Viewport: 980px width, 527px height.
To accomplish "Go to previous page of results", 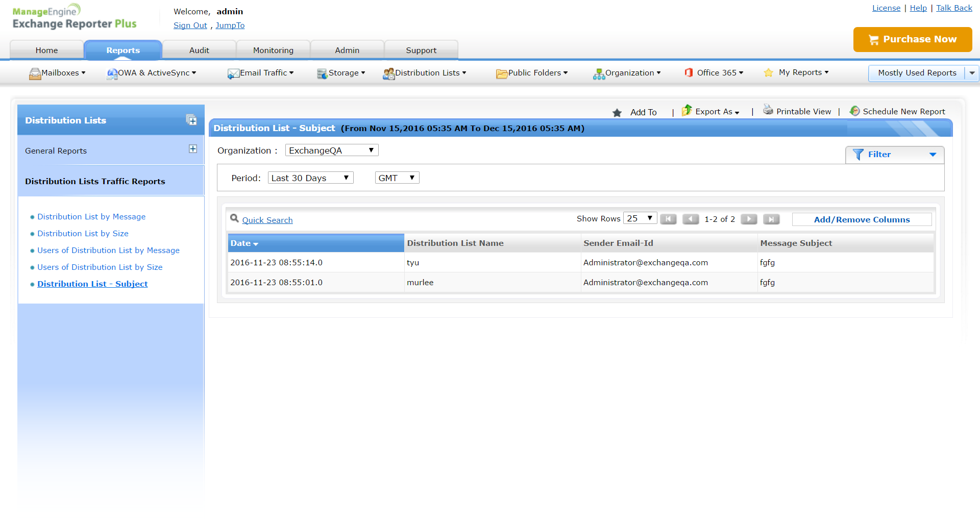I will (691, 219).
